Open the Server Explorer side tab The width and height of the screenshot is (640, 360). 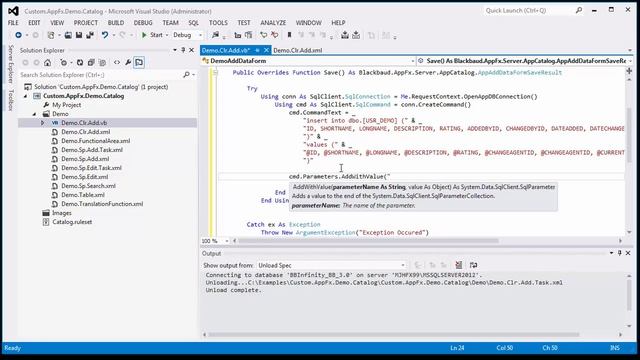click(x=11, y=64)
